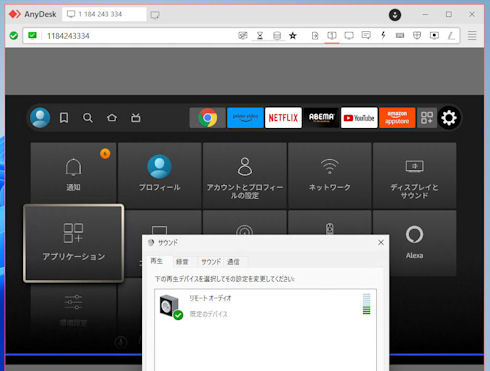
Task: Open Fire TV live TV icon
Action: (136, 118)
